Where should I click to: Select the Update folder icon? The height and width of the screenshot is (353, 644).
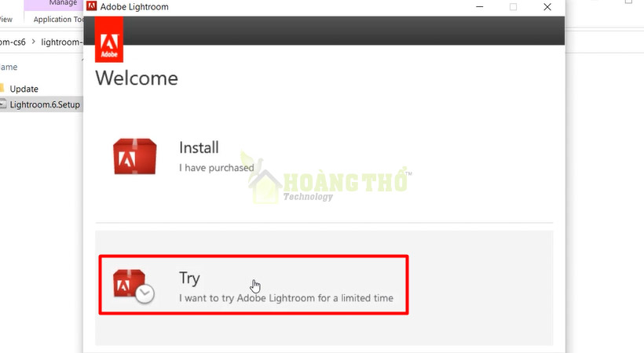pos(2,88)
